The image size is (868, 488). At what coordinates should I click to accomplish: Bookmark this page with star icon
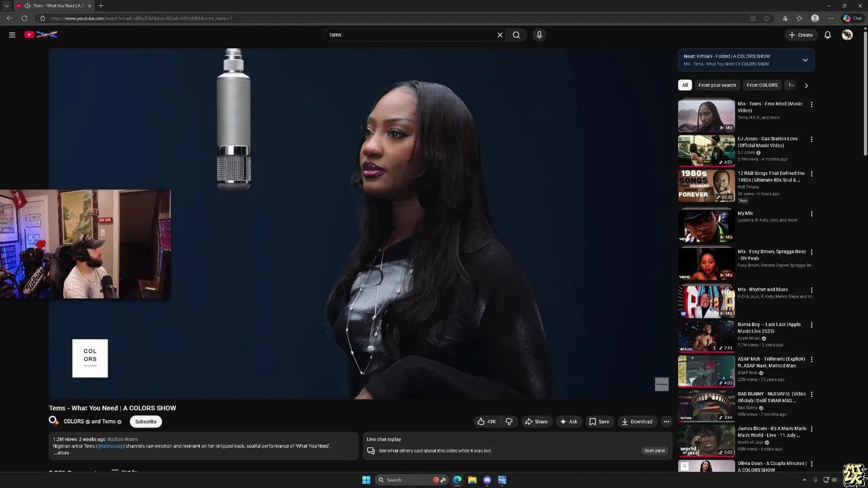click(766, 18)
